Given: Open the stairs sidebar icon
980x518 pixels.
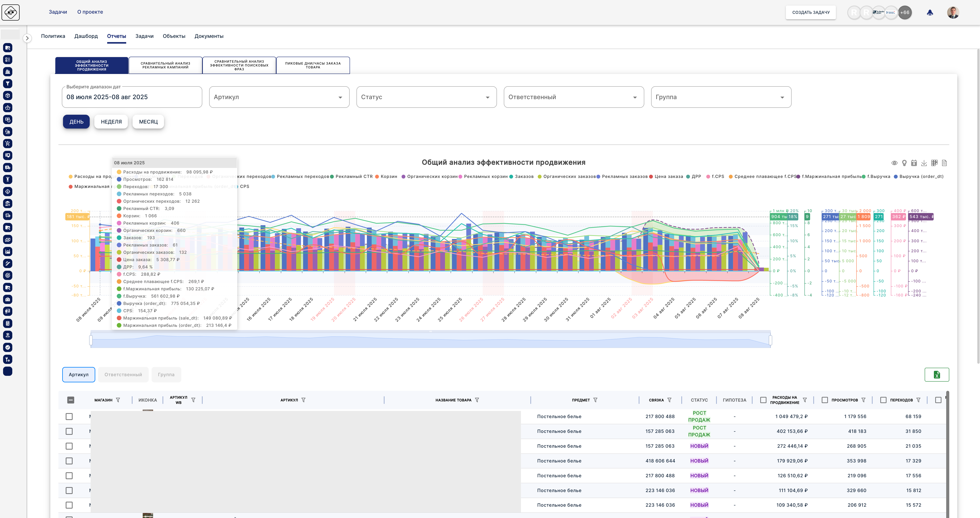Looking at the screenshot, I should (x=8, y=263).
